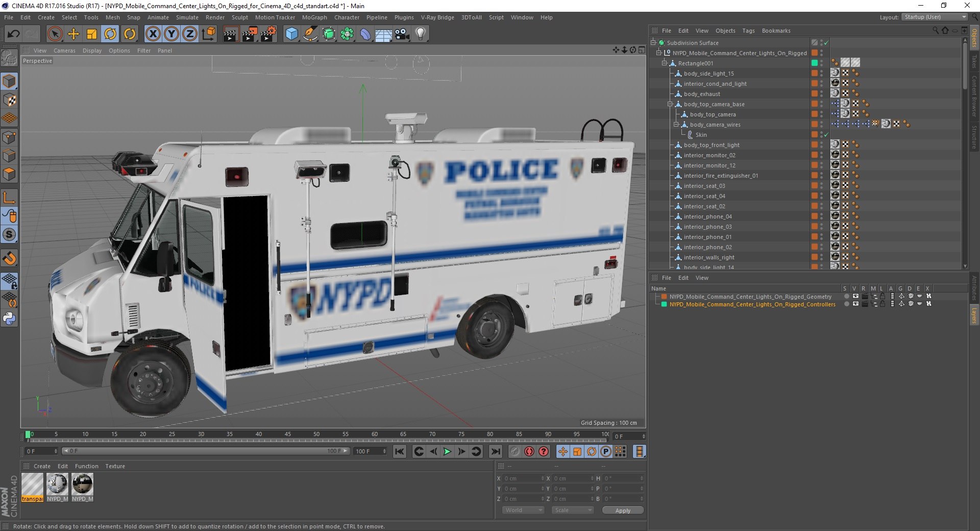Open material manager Texture menu

point(115,466)
